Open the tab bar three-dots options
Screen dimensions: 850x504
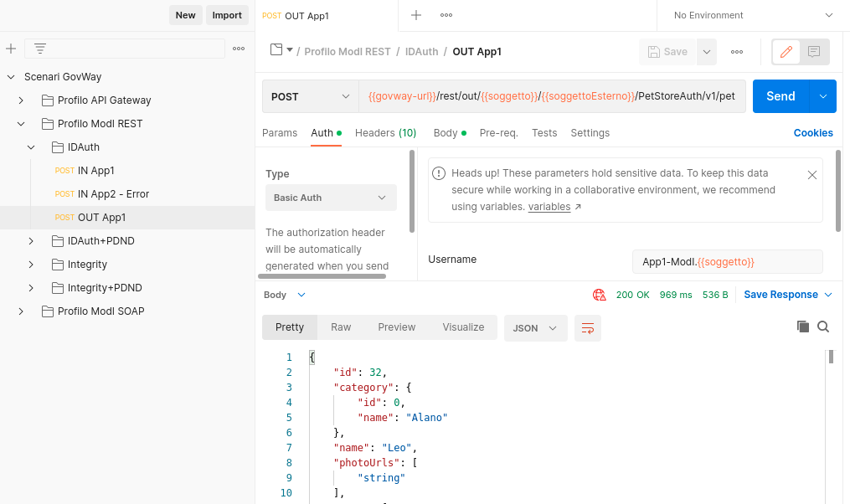click(x=446, y=15)
